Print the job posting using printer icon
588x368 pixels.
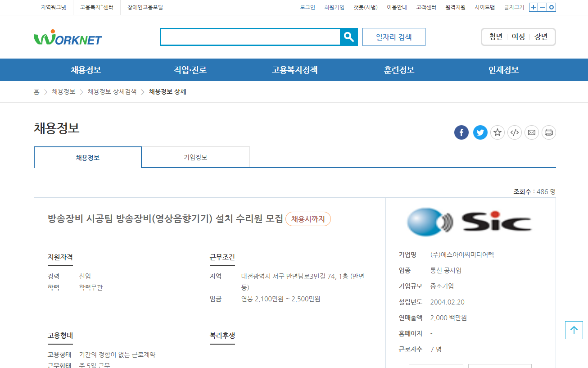coord(548,132)
